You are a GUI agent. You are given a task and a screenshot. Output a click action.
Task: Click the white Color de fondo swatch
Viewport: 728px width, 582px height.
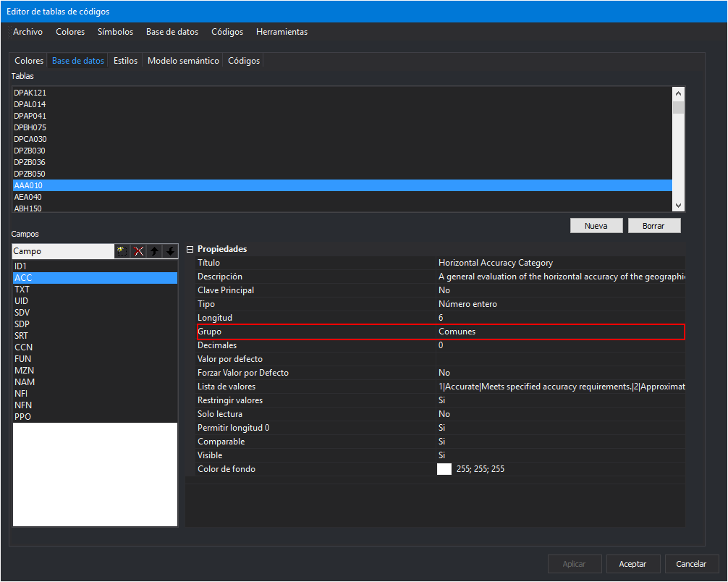click(444, 469)
